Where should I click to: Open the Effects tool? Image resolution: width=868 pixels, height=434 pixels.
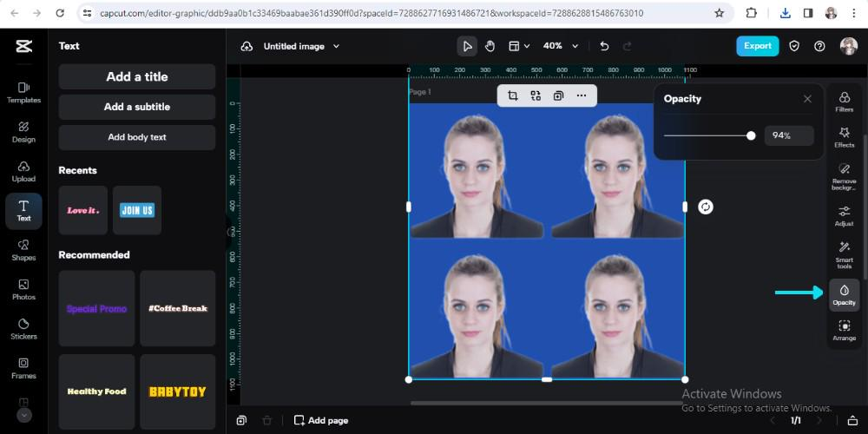pos(845,137)
